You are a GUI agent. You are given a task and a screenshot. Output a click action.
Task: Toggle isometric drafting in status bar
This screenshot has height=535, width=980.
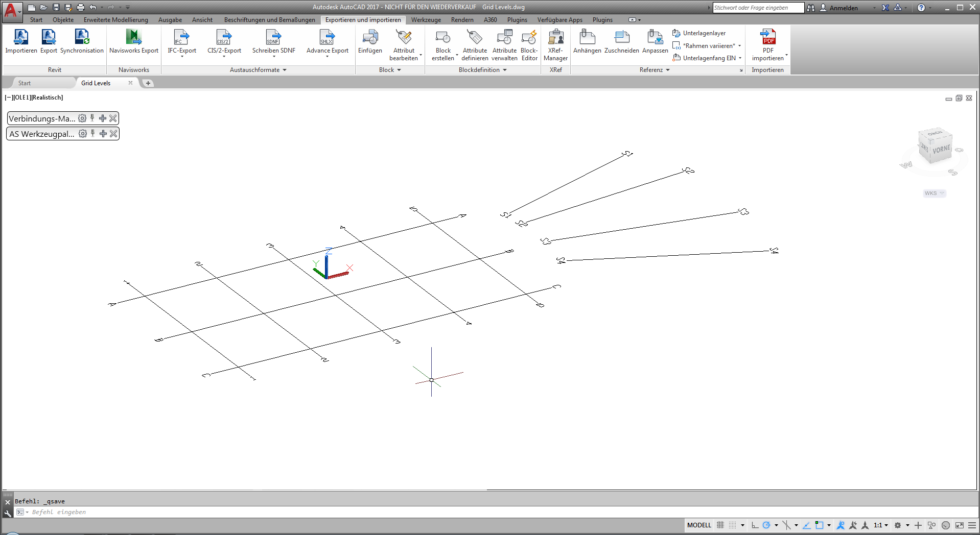point(787,525)
